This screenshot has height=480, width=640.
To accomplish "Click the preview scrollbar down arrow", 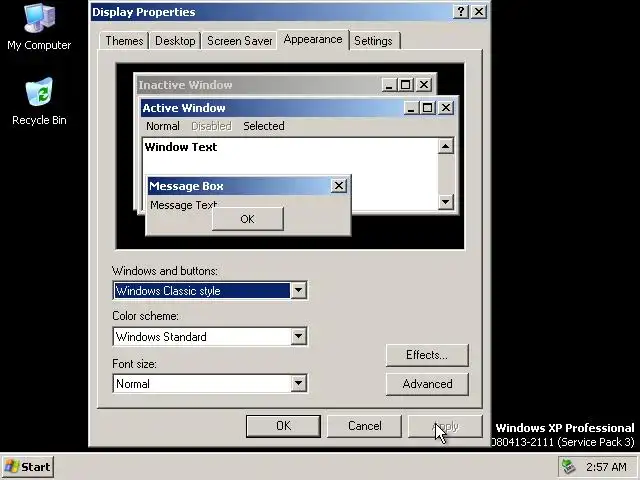I will point(445,202).
